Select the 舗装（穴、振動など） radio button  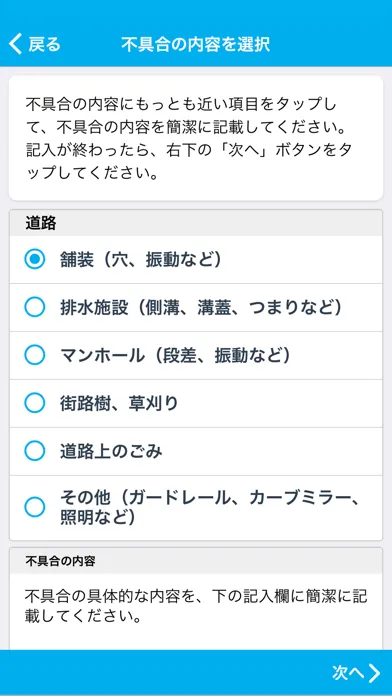(x=35, y=260)
